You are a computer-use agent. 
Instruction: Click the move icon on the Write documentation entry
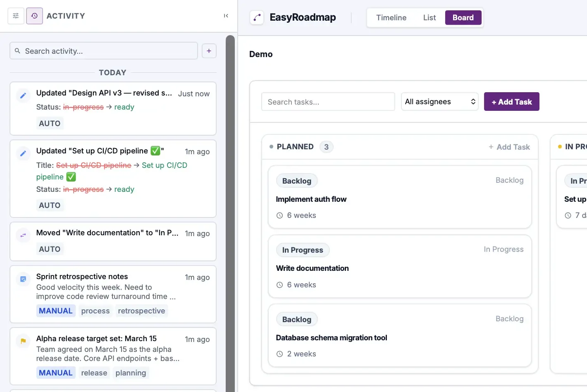pos(23,235)
